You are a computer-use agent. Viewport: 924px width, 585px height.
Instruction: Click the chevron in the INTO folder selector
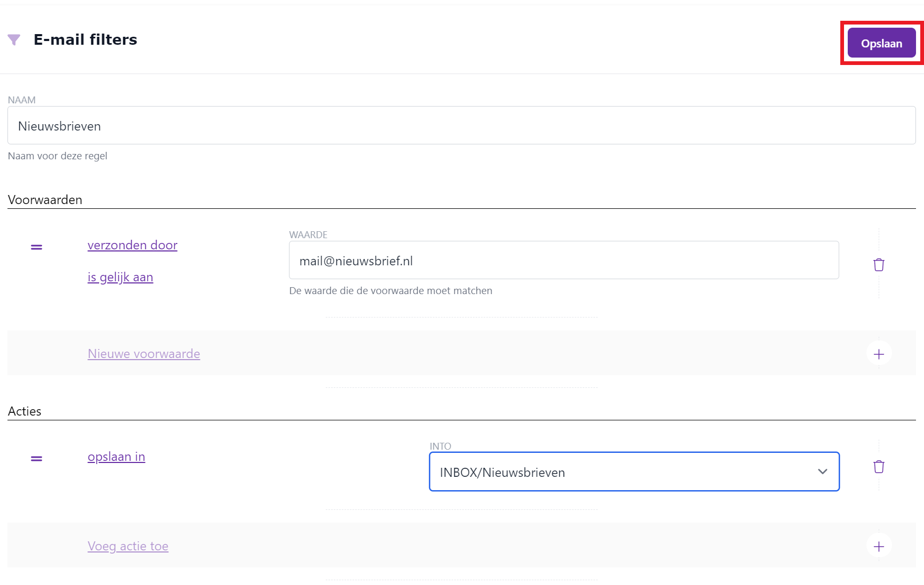823,472
